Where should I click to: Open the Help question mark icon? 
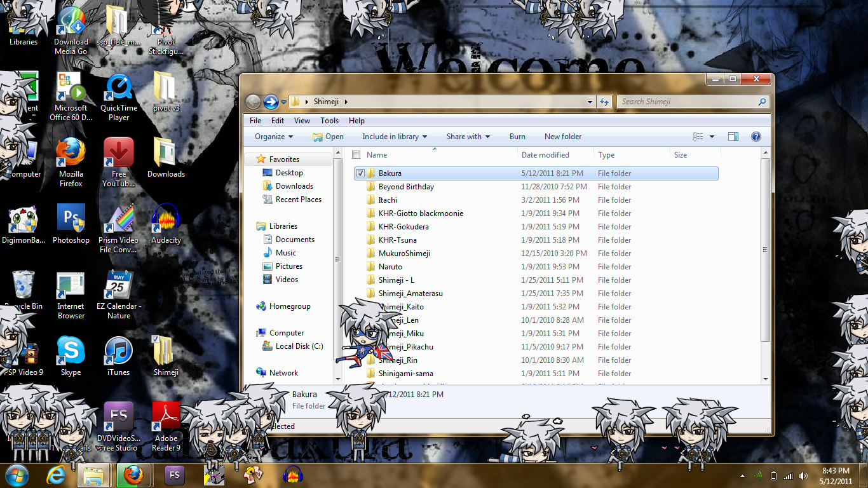tap(756, 136)
